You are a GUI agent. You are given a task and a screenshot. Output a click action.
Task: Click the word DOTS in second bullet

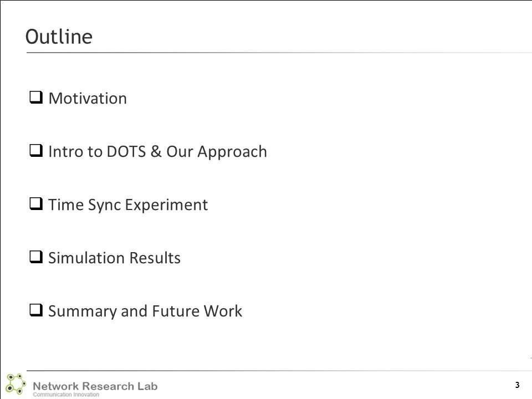[126, 152]
